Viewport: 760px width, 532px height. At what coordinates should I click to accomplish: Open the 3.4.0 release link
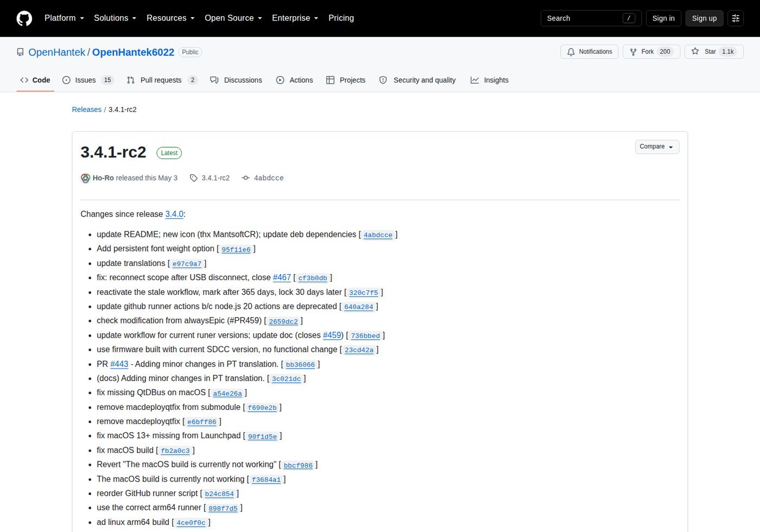174,214
